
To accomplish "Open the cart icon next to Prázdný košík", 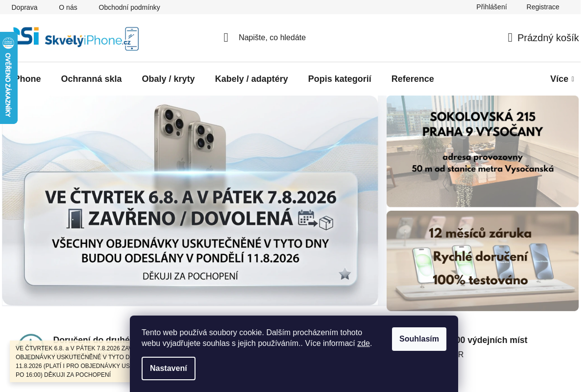I will click(x=510, y=38).
